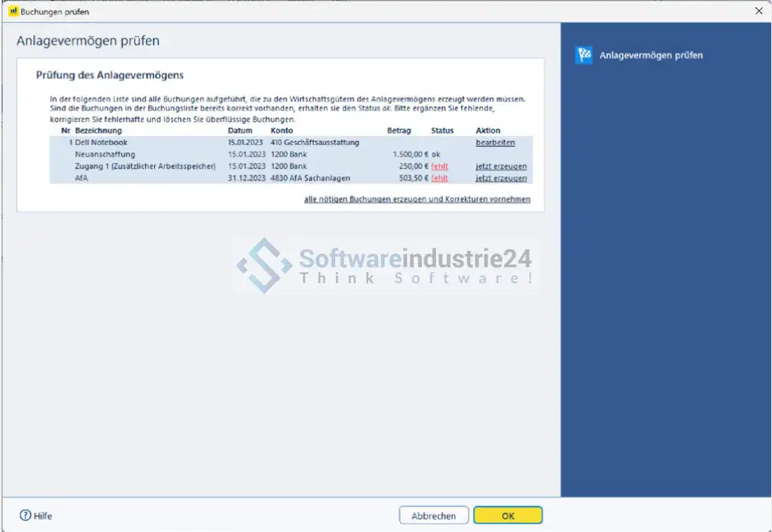Open the Hilfe text link
The image size is (772, 532).
pyautogui.click(x=43, y=516)
